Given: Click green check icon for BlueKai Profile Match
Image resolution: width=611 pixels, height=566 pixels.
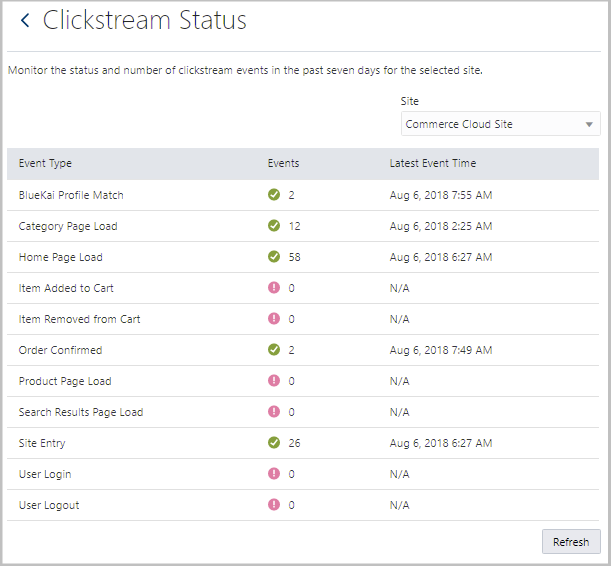Looking at the screenshot, I should (274, 195).
